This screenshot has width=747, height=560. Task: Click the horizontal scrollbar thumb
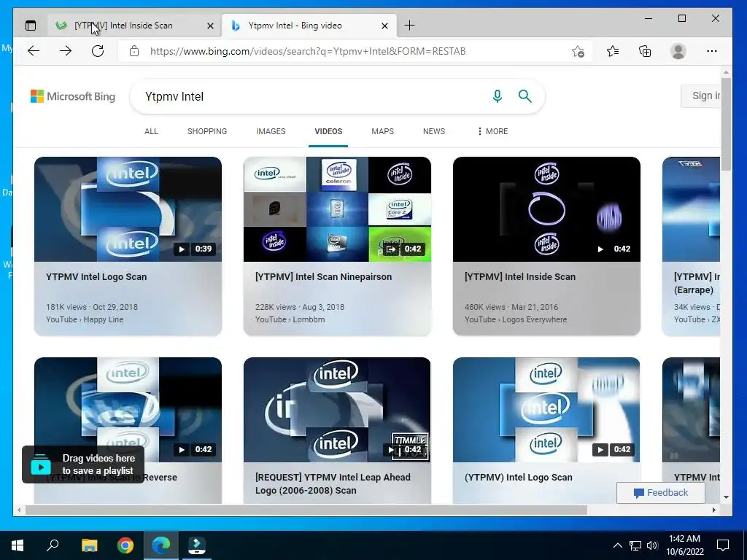[306, 510]
